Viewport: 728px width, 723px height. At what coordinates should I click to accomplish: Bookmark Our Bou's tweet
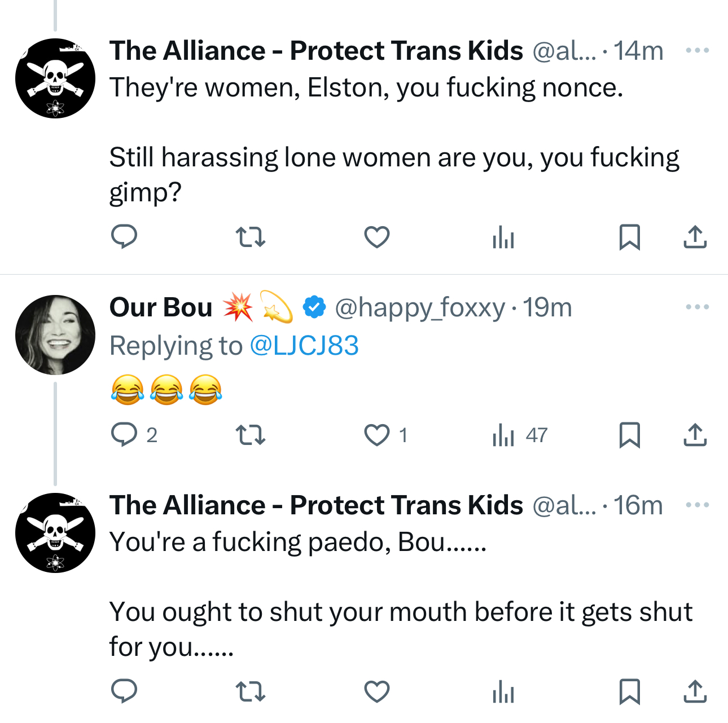click(629, 435)
